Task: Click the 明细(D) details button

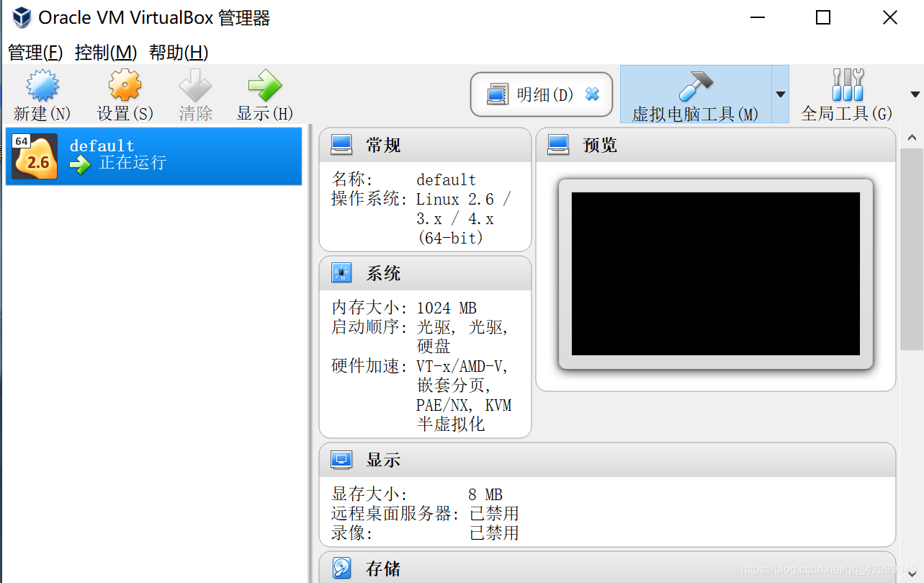Action: 542,94
